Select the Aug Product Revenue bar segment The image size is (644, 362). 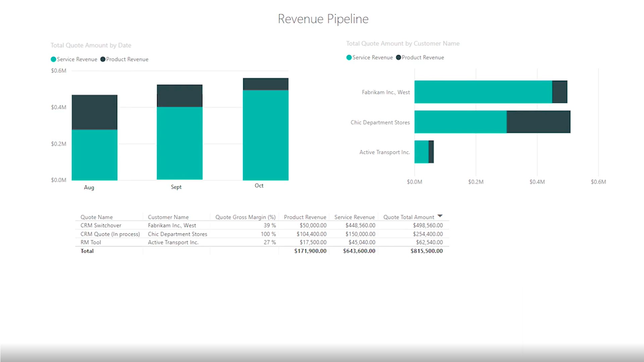(x=95, y=112)
